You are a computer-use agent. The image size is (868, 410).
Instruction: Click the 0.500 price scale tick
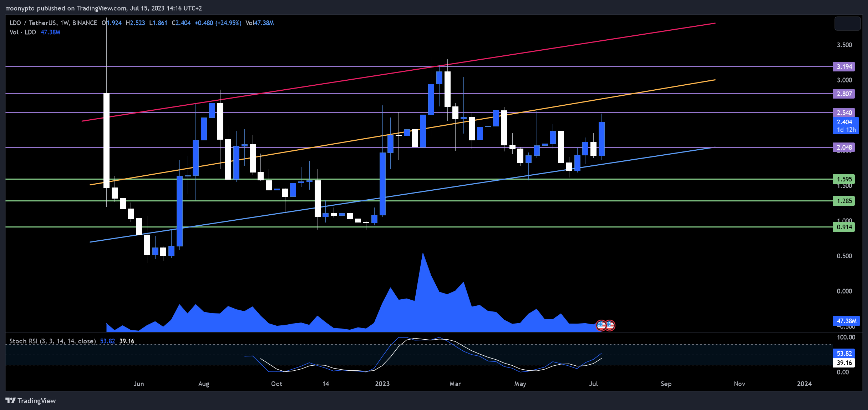[x=844, y=256]
